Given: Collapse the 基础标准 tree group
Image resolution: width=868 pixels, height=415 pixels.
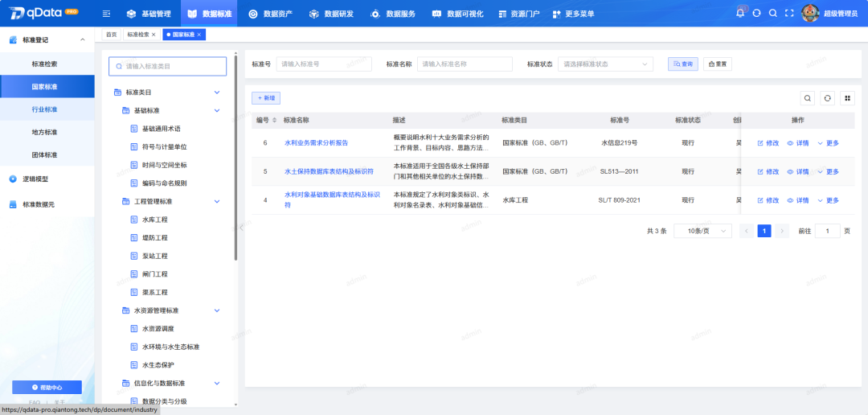Looking at the screenshot, I should [x=217, y=111].
